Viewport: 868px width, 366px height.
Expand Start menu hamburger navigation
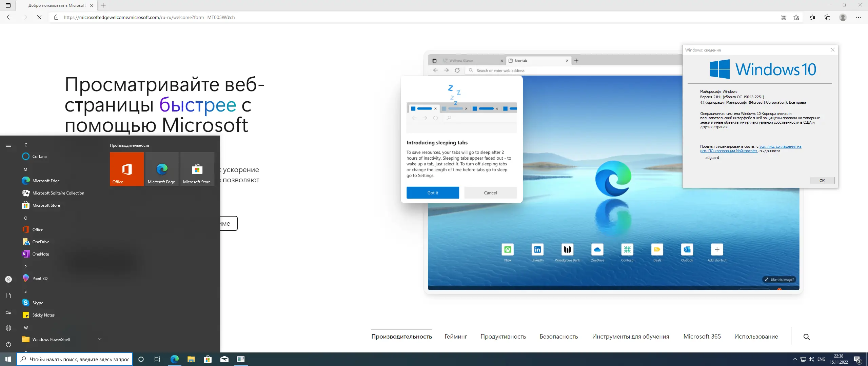tap(8, 145)
